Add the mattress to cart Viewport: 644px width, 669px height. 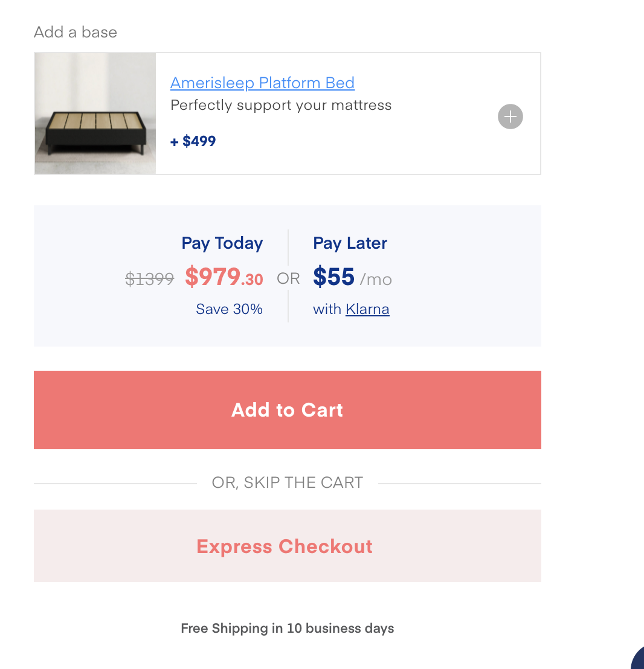click(x=287, y=409)
